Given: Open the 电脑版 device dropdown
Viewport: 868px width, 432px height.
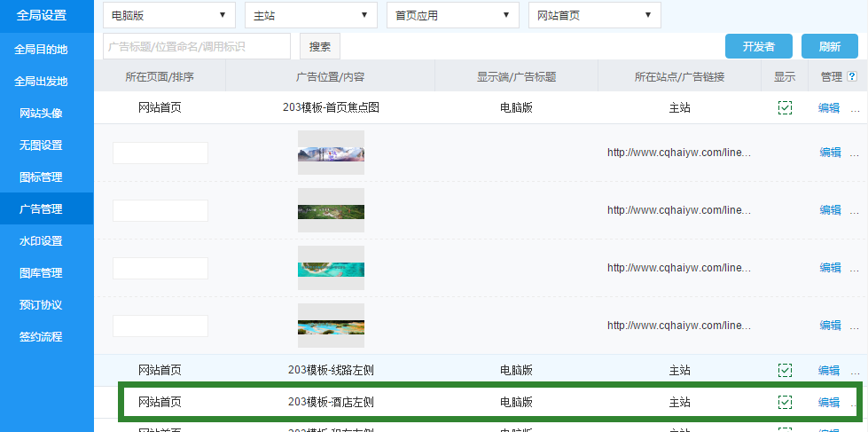Looking at the screenshot, I should [168, 15].
